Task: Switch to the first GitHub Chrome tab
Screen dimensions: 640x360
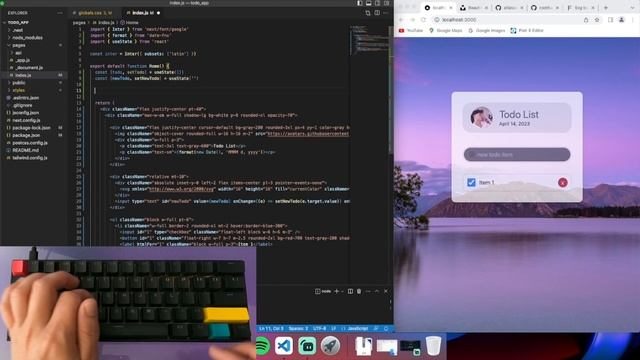Action: tap(508, 8)
